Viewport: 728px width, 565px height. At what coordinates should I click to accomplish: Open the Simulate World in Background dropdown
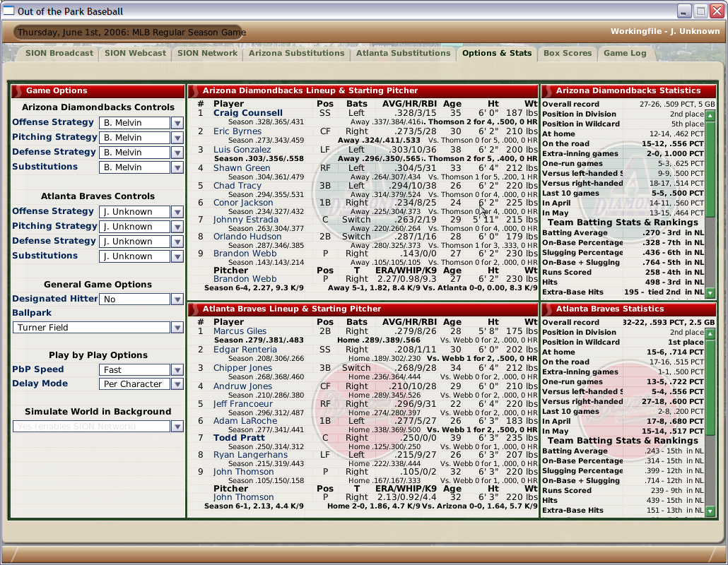point(98,427)
